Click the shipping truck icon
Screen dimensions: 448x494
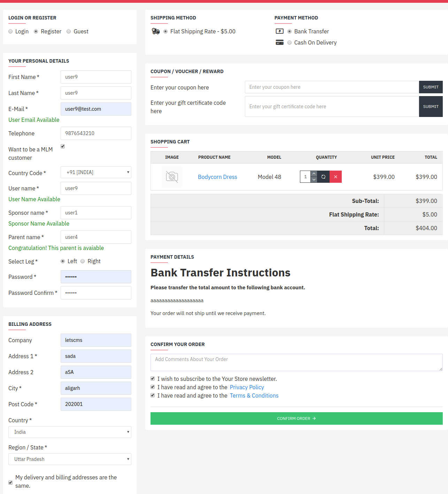coord(156,31)
